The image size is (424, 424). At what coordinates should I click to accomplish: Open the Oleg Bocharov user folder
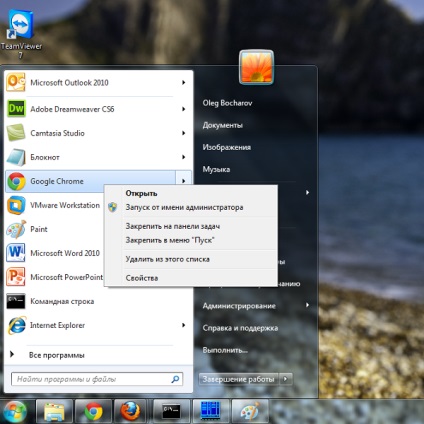point(227,103)
